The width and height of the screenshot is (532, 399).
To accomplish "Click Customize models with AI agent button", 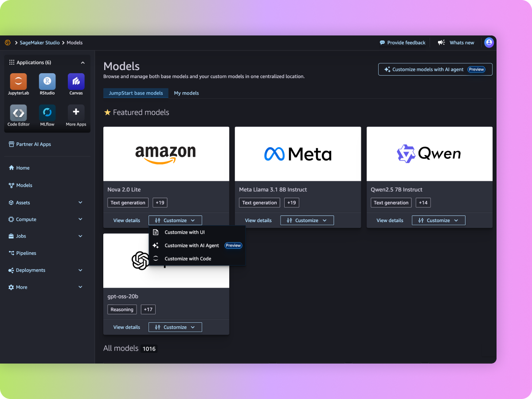I will click(434, 70).
